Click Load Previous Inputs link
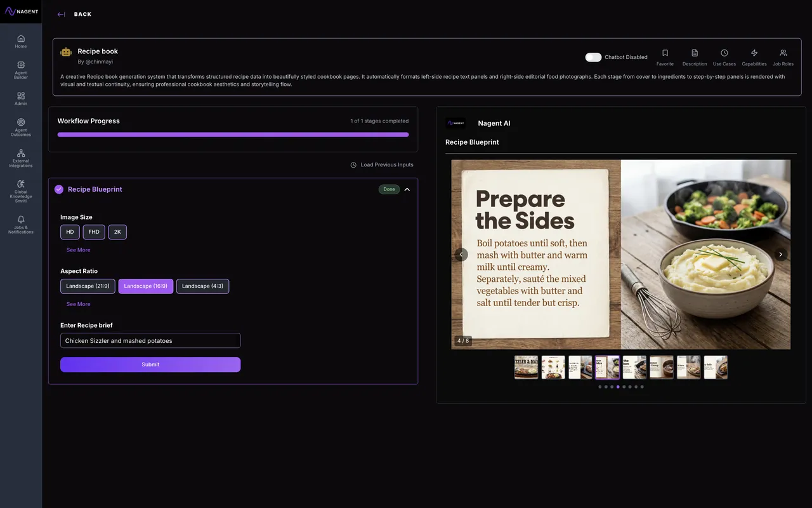 (x=382, y=165)
